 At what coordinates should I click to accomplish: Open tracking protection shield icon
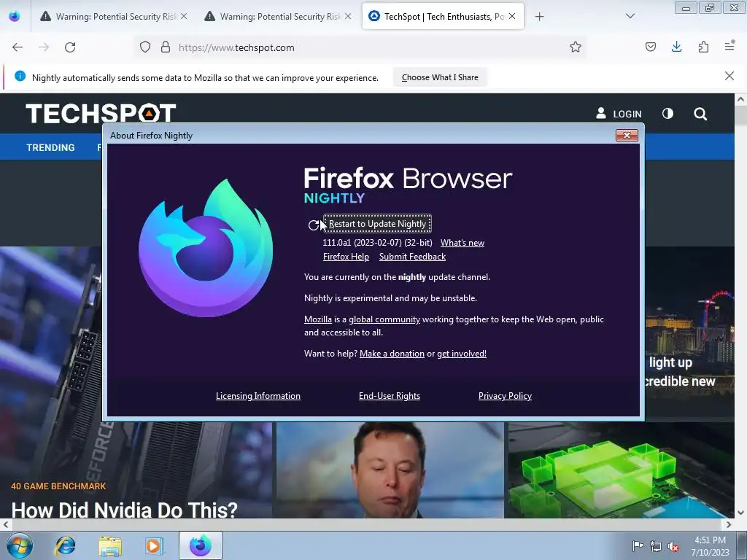(145, 47)
